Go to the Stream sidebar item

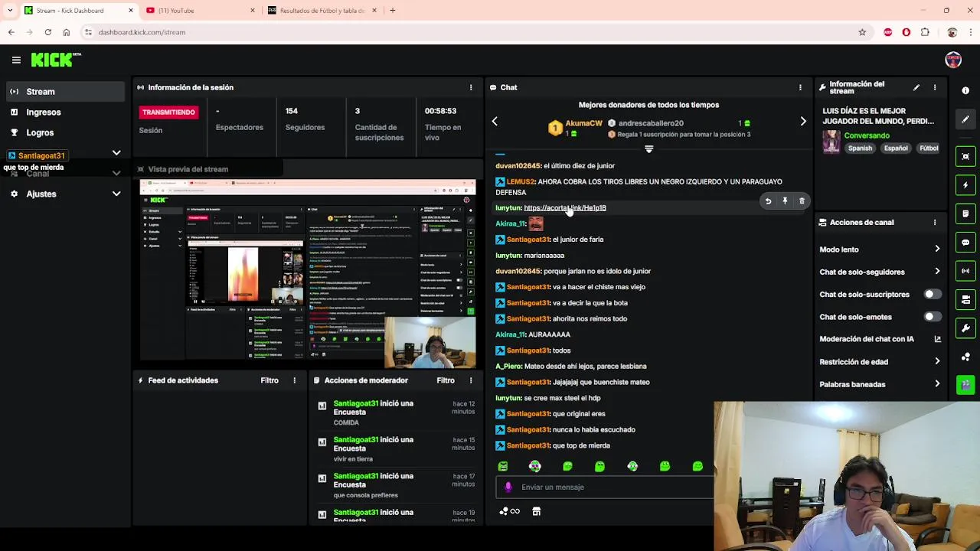pos(65,92)
